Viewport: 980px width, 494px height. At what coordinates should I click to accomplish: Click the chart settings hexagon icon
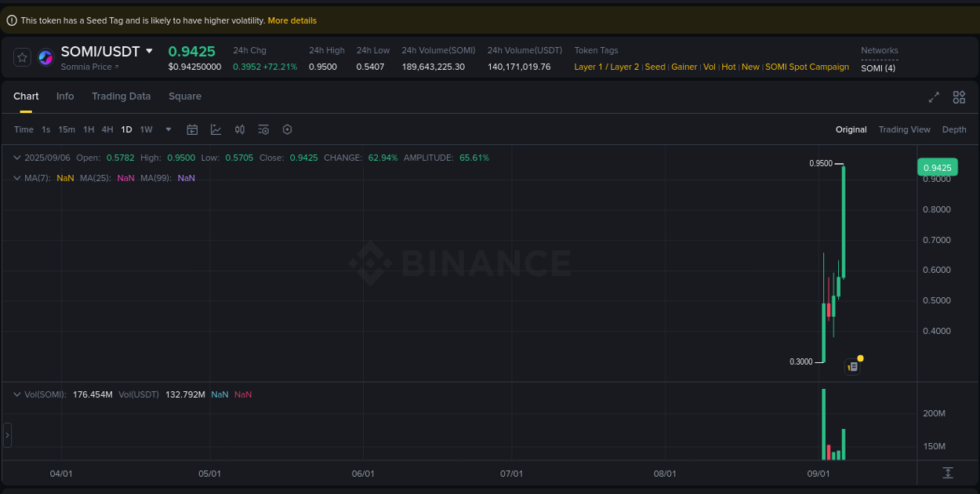tap(287, 129)
